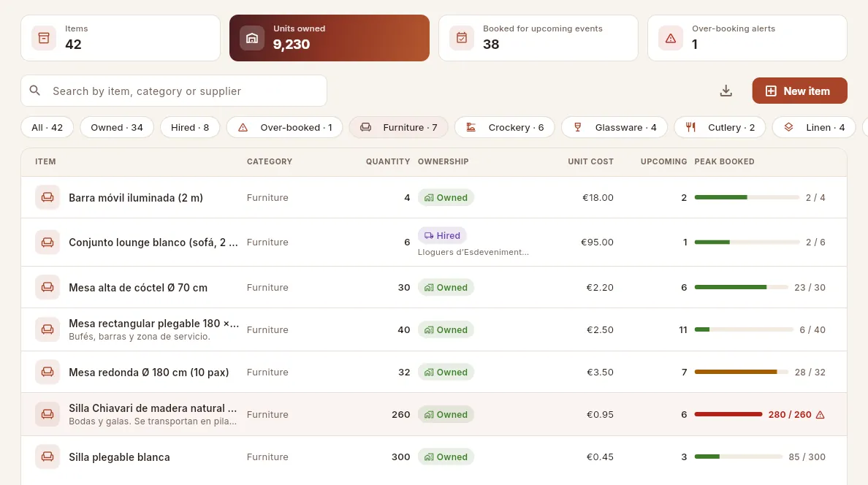Image resolution: width=868 pixels, height=485 pixels.
Task: Select the Linen · 4 filter chip
Action: tap(814, 127)
